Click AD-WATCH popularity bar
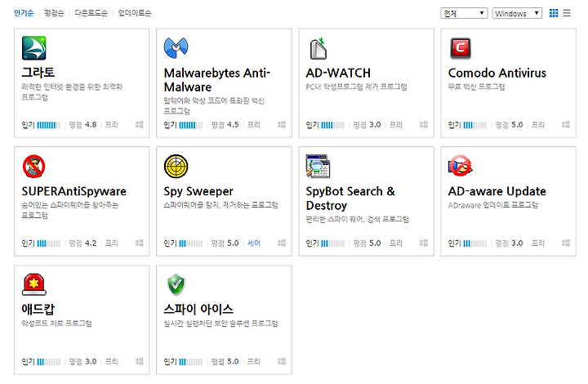 (x=332, y=125)
